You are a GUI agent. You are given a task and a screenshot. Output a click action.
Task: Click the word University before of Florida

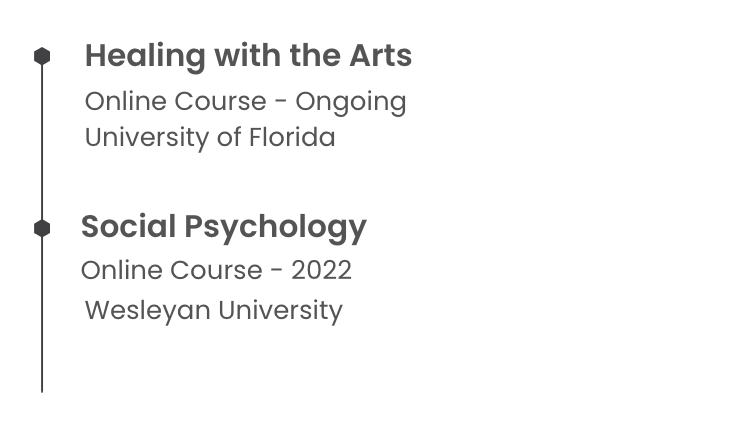coord(147,139)
